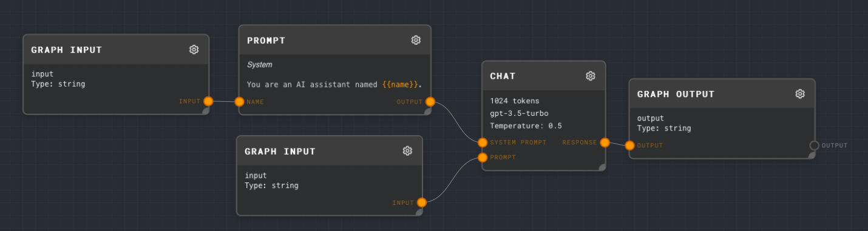868x231 pixels.
Task: Click the NAME input port on Prompt node
Action: coord(240,102)
